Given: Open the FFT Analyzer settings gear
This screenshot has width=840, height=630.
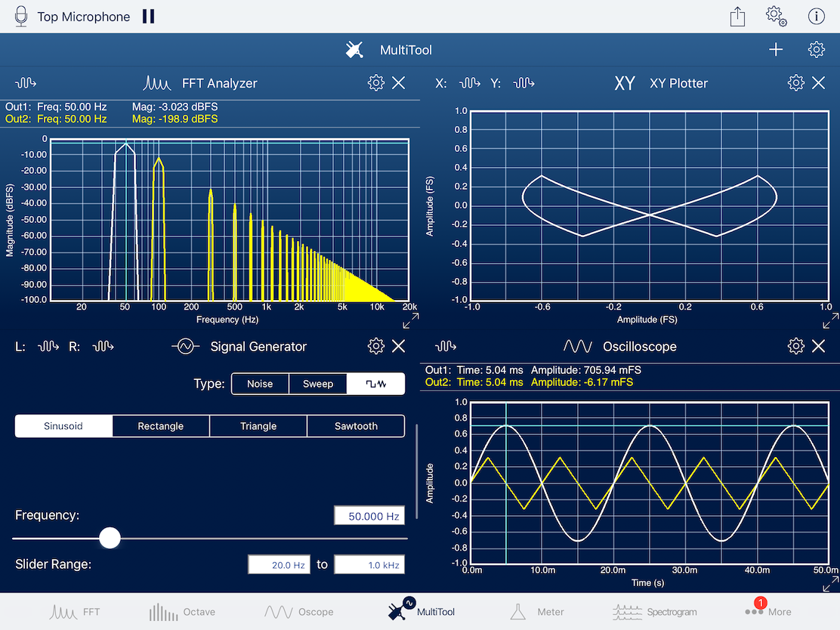Looking at the screenshot, I should pos(375,83).
